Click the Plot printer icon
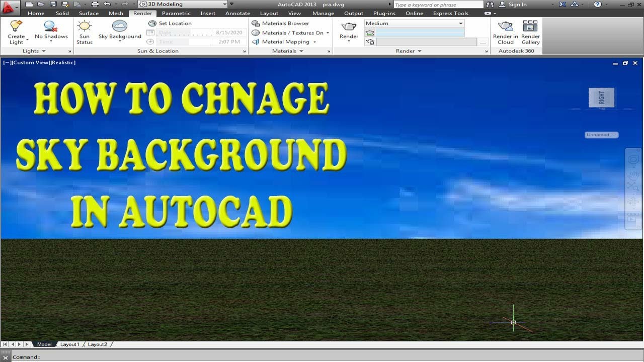The height and width of the screenshot is (362, 644). point(95,4)
